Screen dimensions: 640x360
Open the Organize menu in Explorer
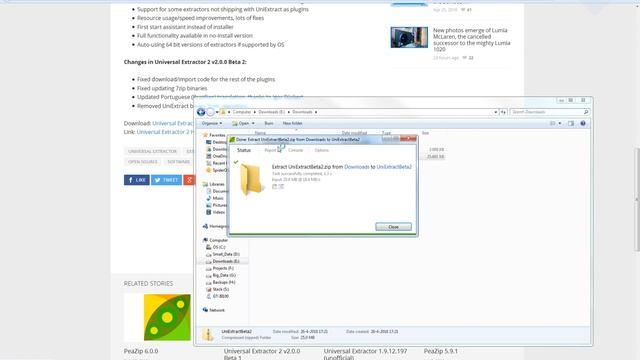point(211,123)
